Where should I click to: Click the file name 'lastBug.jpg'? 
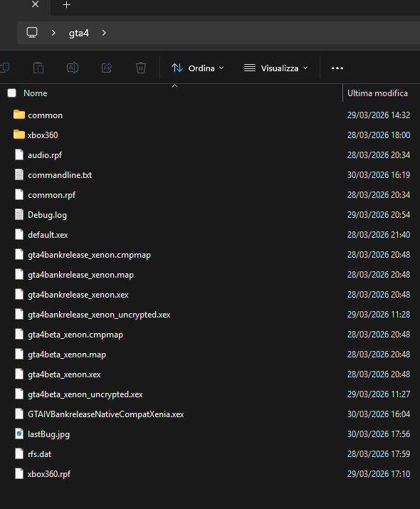pos(48,434)
